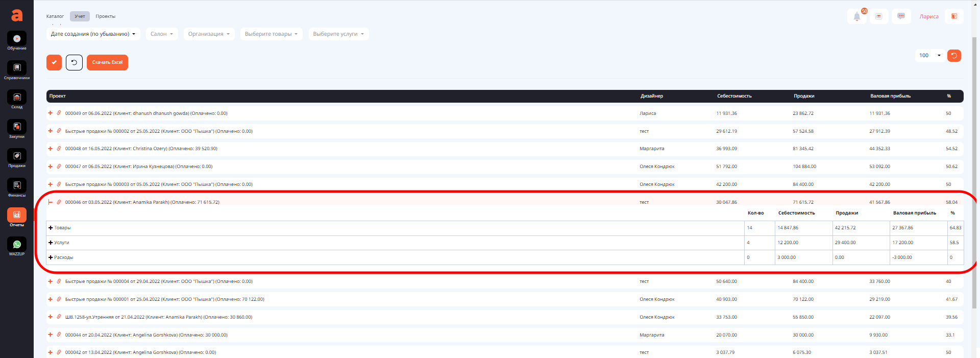The image size is (980, 358).
Task: Click the notifications bell icon
Action: [x=857, y=16]
